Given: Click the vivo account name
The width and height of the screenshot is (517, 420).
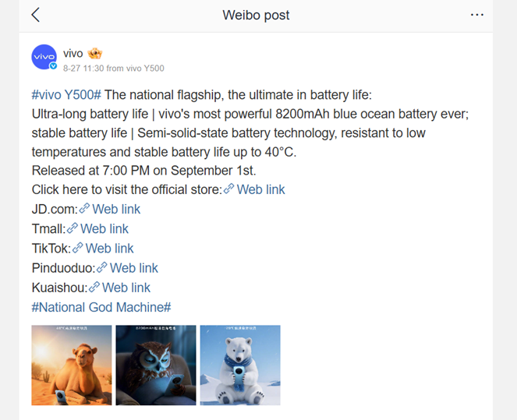Looking at the screenshot, I should [73, 54].
